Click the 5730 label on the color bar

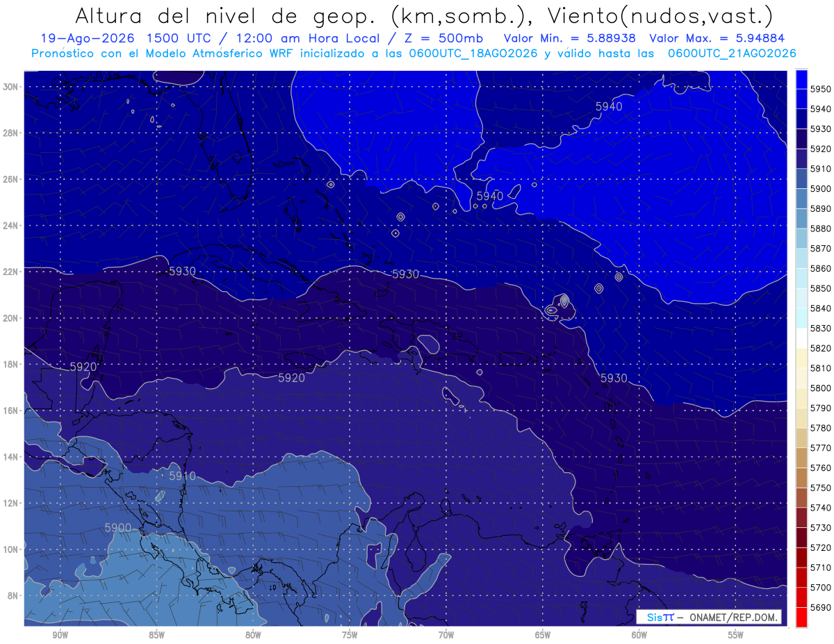[x=821, y=528]
